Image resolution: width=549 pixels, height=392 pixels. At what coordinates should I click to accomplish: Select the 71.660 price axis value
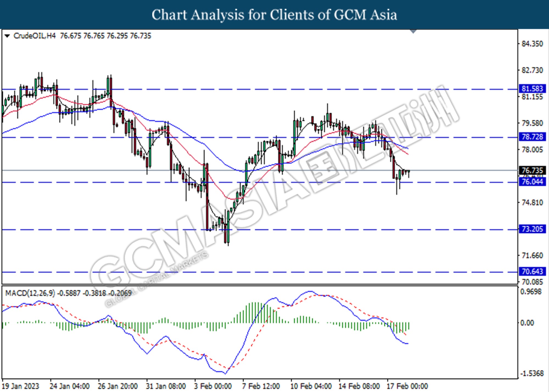532,256
